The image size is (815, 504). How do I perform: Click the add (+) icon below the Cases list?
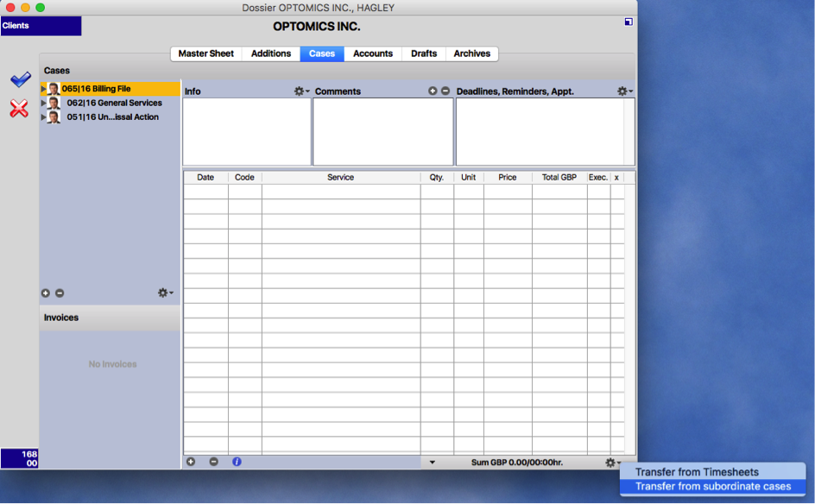tap(45, 293)
